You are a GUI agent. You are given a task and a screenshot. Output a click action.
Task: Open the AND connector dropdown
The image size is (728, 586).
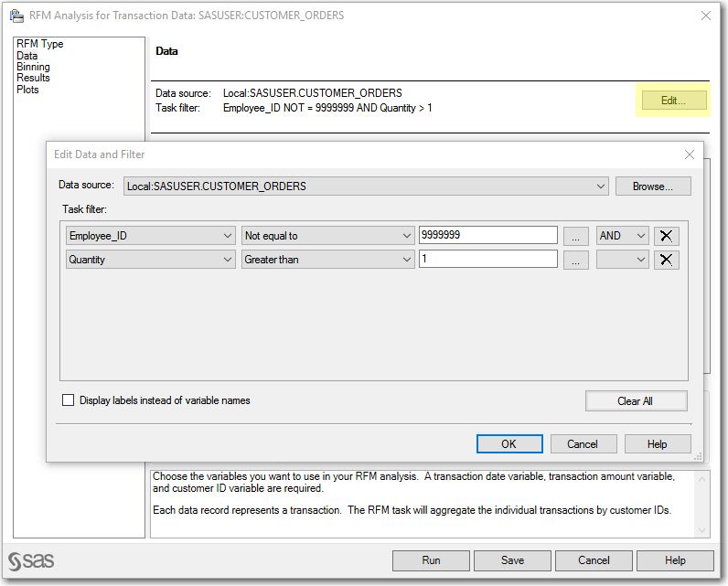click(622, 236)
